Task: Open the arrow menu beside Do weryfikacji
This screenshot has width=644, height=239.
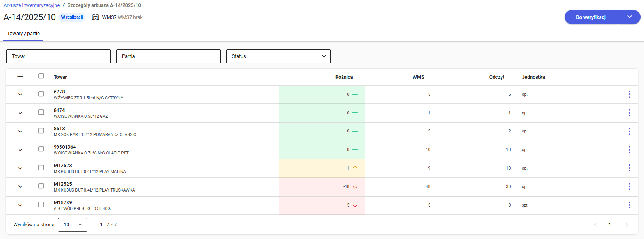Action: tap(629, 17)
